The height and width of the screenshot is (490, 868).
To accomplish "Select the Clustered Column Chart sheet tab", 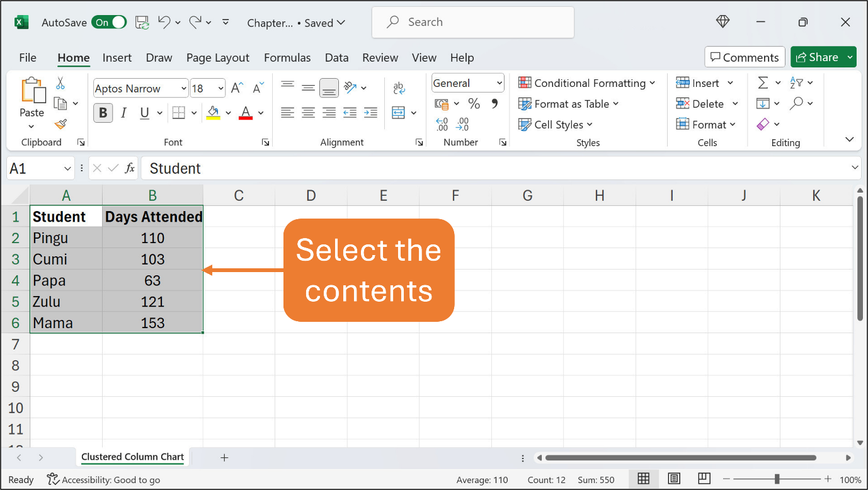I will pyautogui.click(x=133, y=457).
